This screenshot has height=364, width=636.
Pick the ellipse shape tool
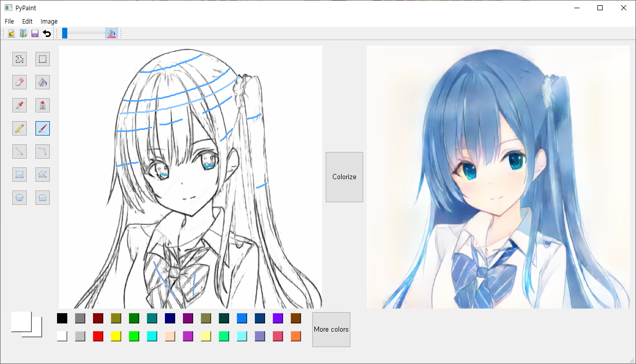20,198
